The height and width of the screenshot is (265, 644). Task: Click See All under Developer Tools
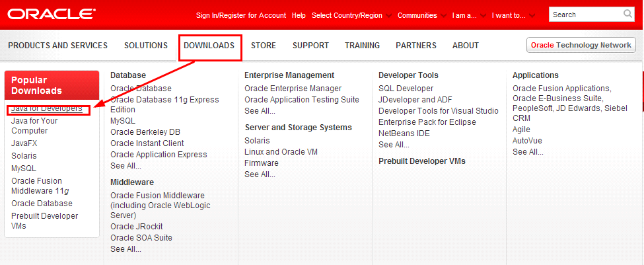tap(394, 144)
